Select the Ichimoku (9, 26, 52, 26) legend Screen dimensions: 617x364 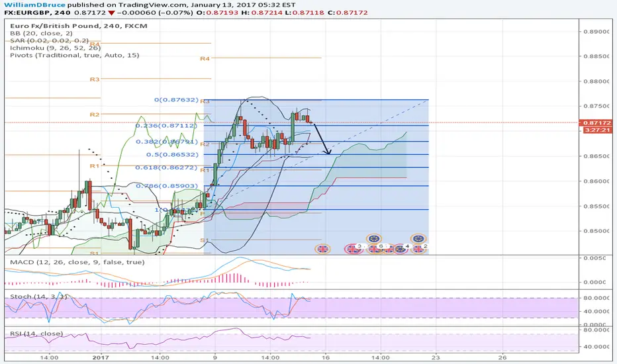56,48
